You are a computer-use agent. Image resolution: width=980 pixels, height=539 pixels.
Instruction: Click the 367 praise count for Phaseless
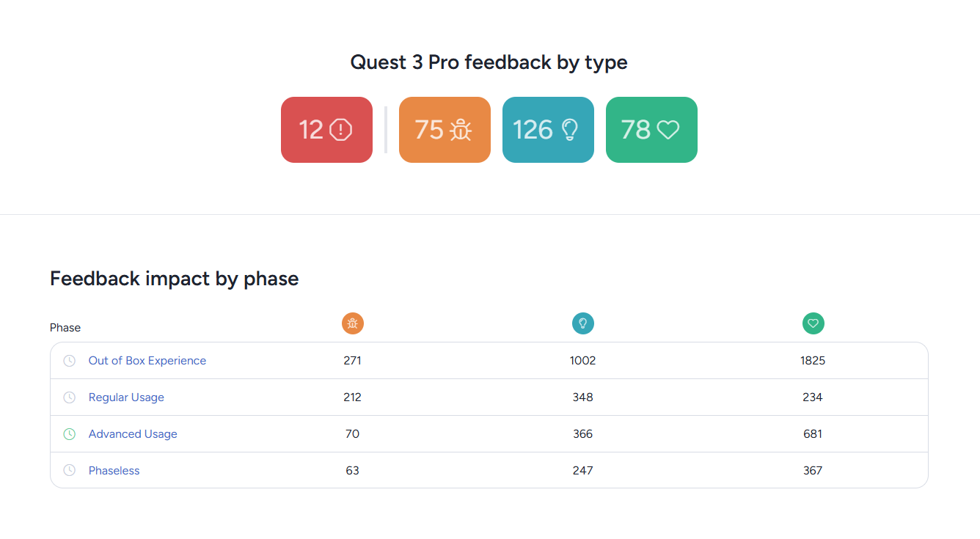pos(813,471)
